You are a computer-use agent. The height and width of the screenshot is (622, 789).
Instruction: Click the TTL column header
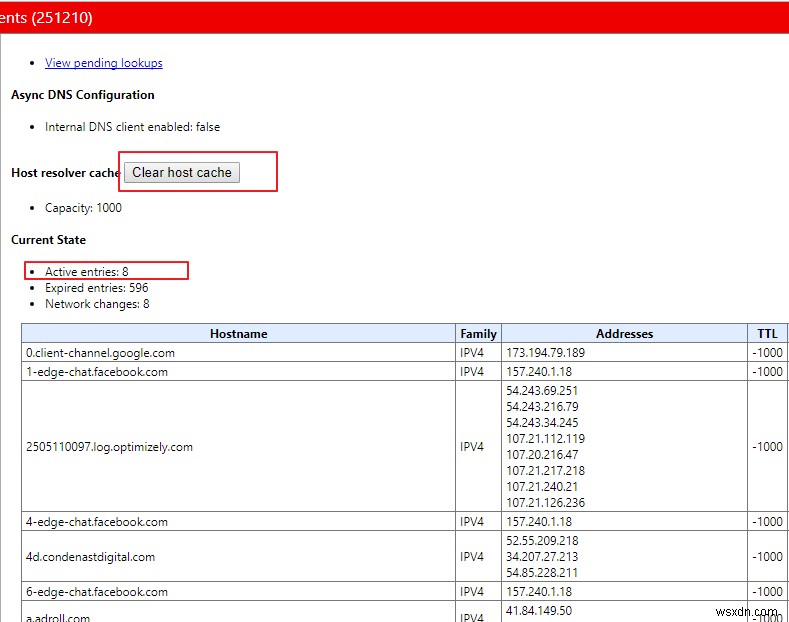click(x=767, y=334)
